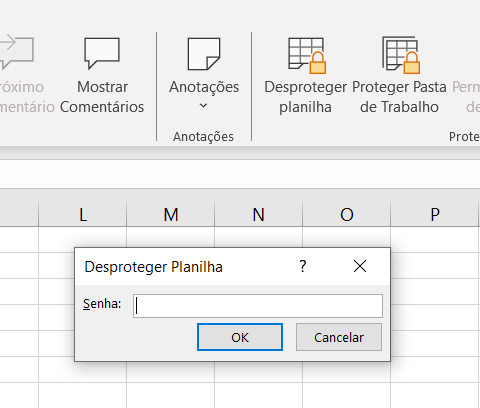Screen dimensions: 480x408
Task: Click the Desproteger planilha lock icon
Action: click(x=307, y=55)
